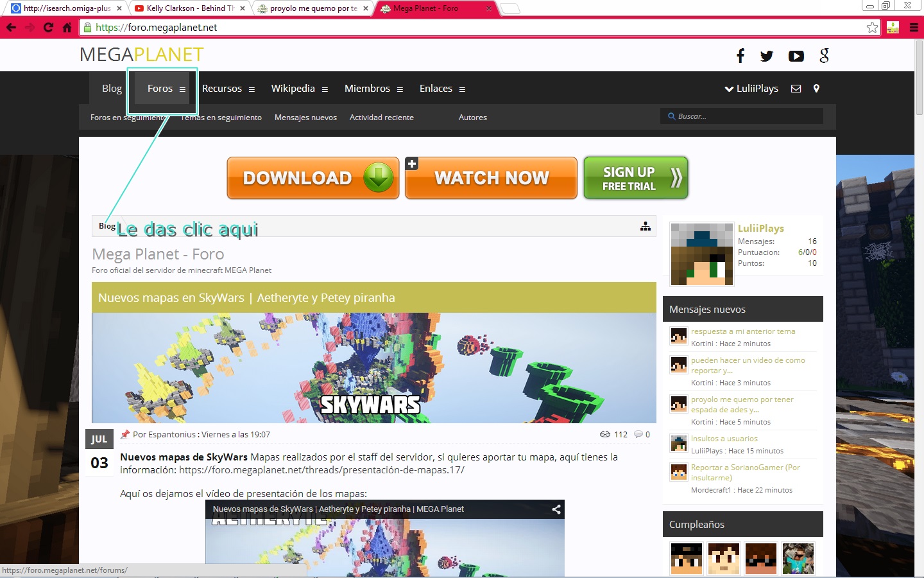
Task: Open the Nuevos mapas en SkyWars headline
Action: pos(246,298)
